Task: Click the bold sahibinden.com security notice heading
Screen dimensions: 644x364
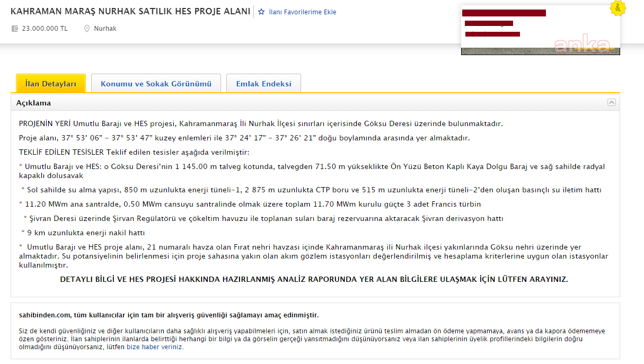Action: [169, 315]
